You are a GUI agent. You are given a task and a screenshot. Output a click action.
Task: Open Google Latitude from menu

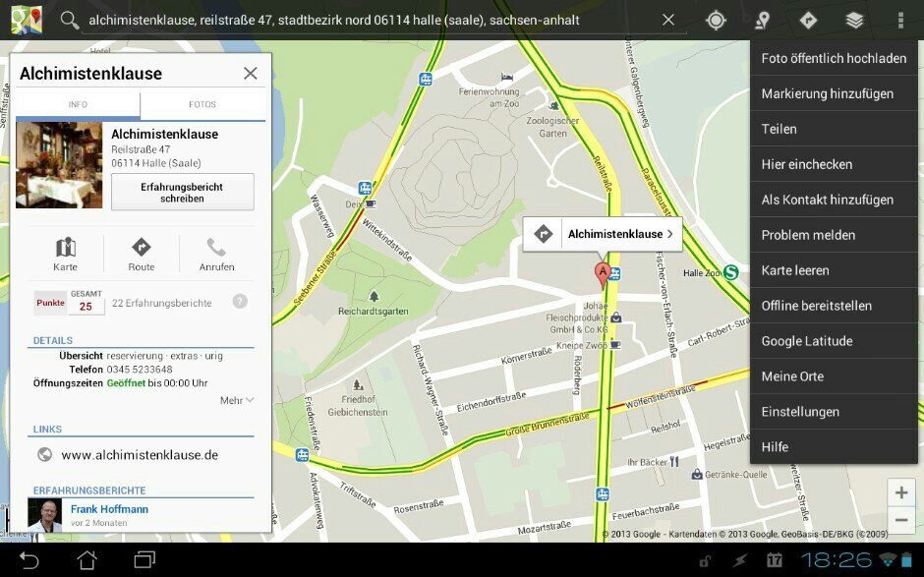point(834,341)
